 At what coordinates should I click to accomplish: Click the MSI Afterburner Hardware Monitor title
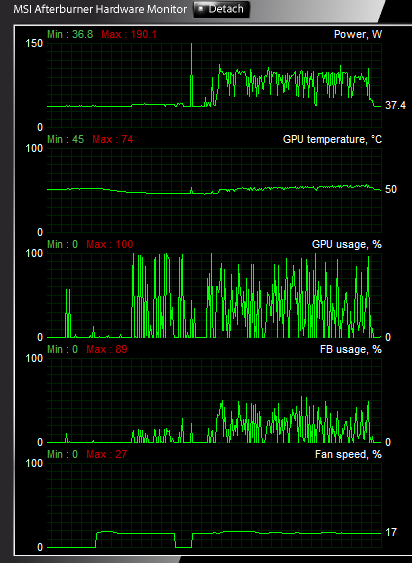pos(100,9)
